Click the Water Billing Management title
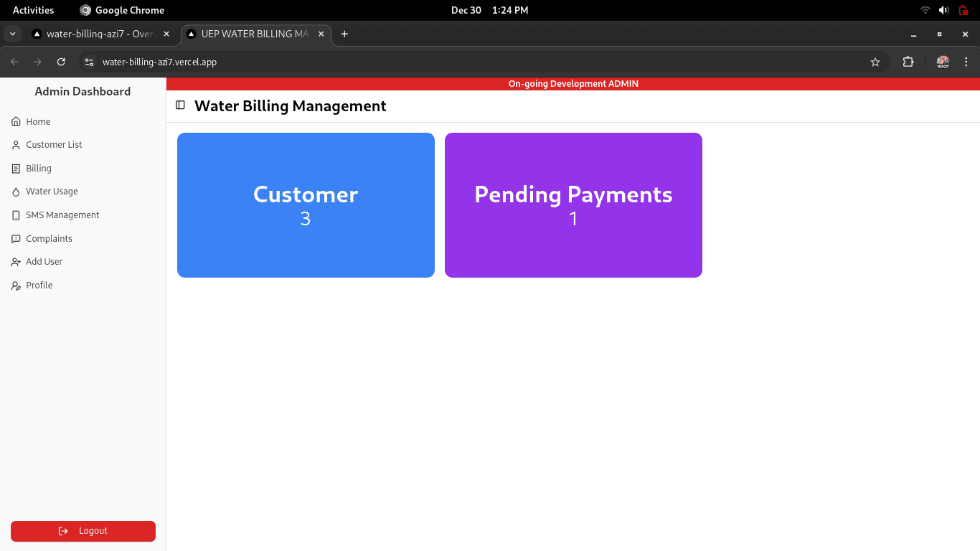980x551 pixels. 291,106
